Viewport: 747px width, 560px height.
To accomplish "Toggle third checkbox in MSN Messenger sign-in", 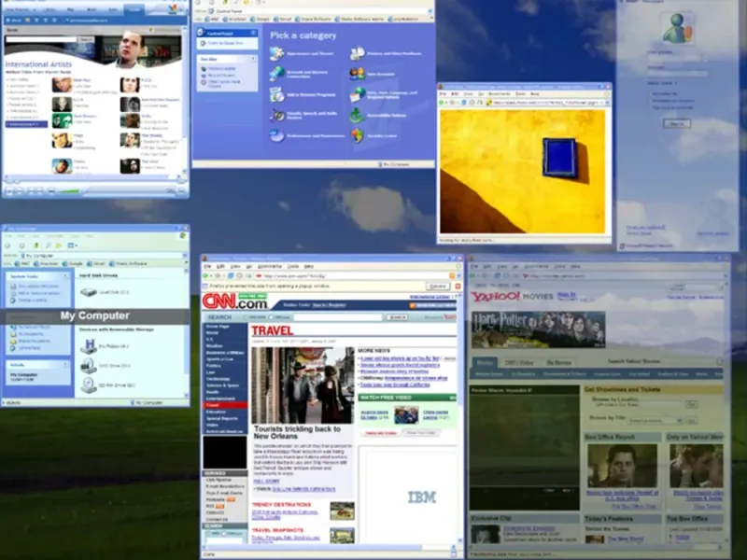I will click(x=650, y=107).
